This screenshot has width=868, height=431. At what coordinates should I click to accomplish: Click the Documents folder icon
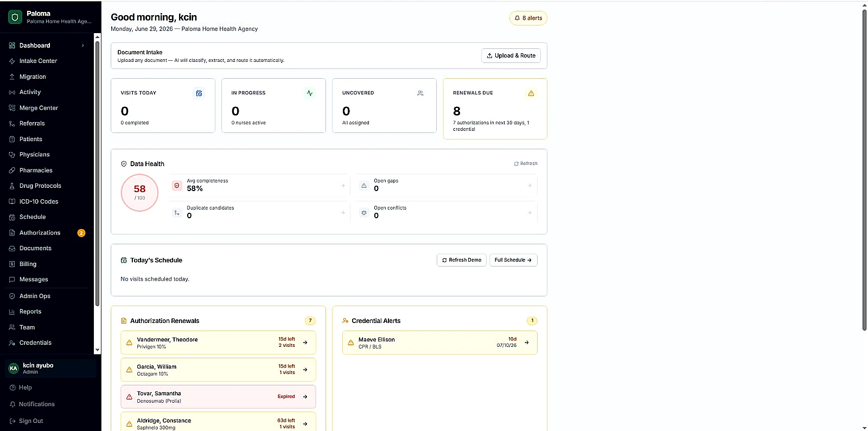12,249
